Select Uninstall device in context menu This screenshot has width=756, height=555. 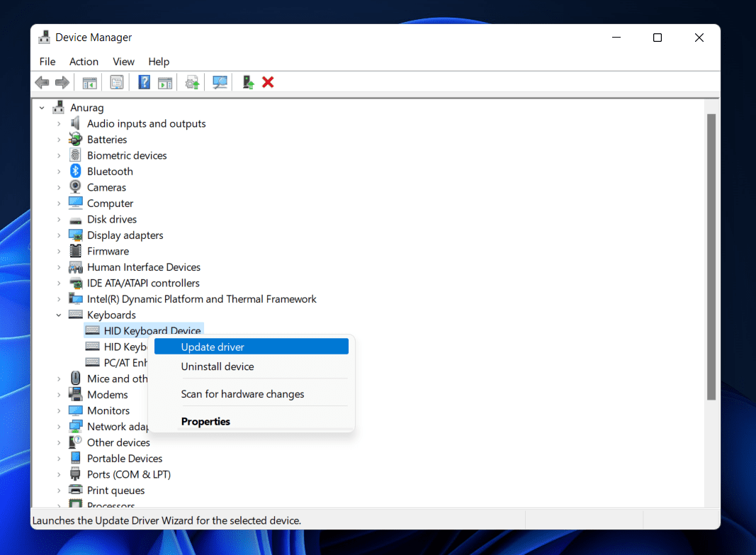[218, 366]
